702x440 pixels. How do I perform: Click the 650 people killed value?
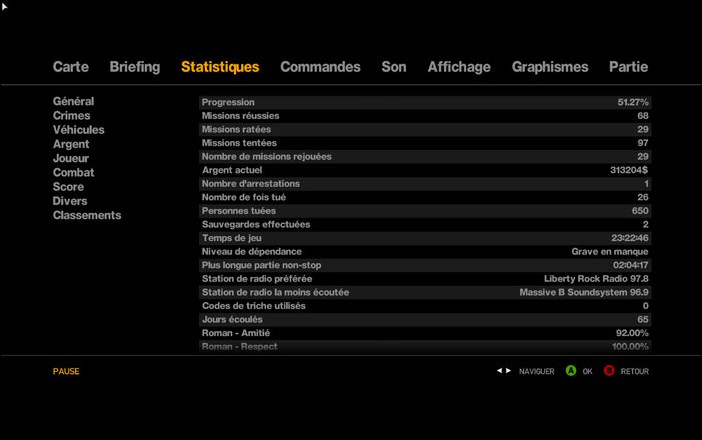pyautogui.click(x=640, y=211)
